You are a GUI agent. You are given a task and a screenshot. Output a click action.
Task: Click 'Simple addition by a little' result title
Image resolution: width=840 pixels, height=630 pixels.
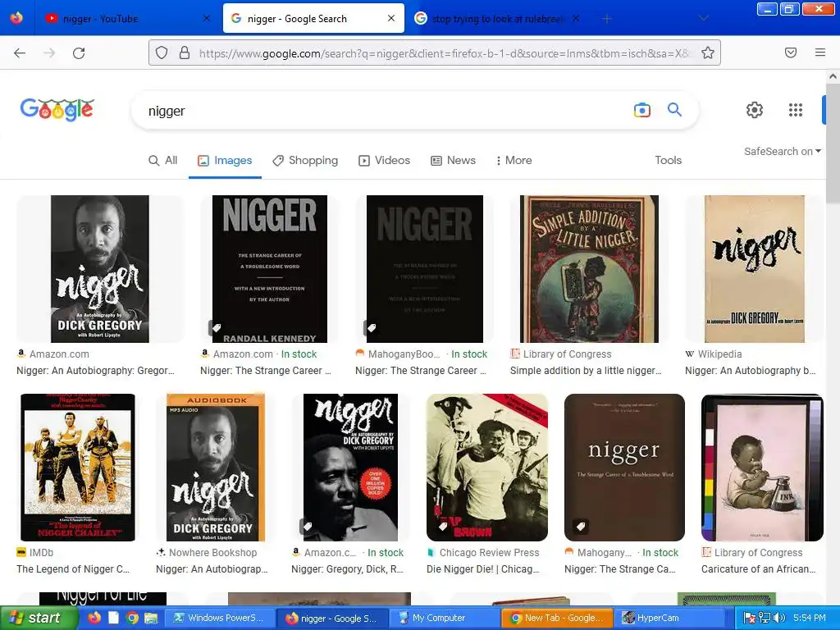[x=586, y=371]
